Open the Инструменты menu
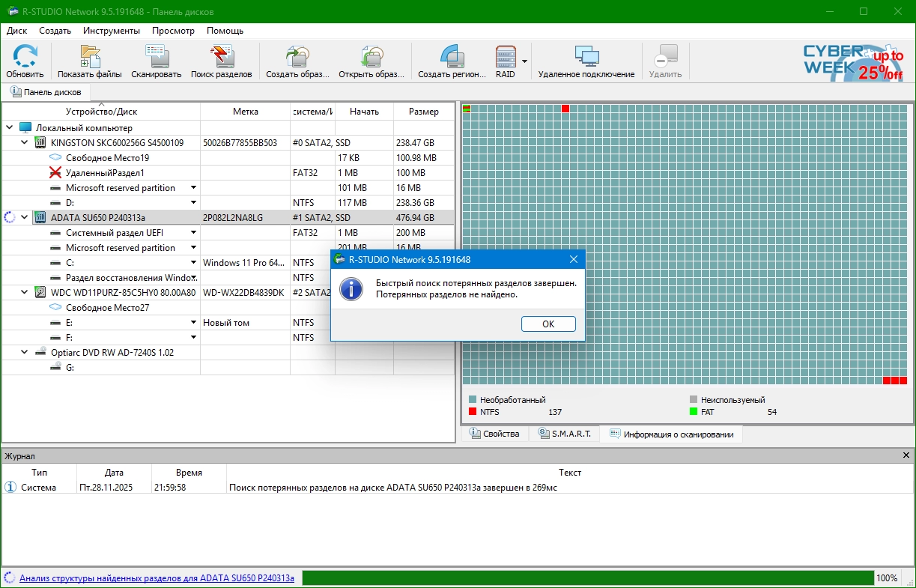The width and height of the screenshot is (916, 588). pos(112,31)
